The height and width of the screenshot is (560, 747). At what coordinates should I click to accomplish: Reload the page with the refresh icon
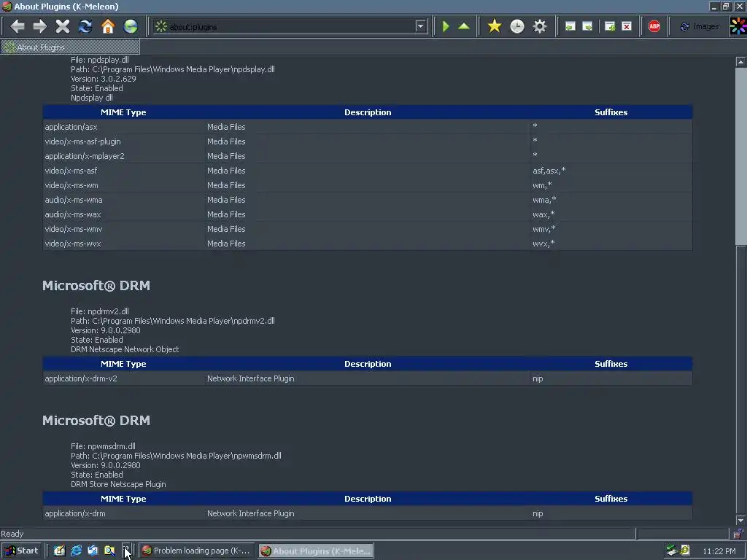click(85, 26)
